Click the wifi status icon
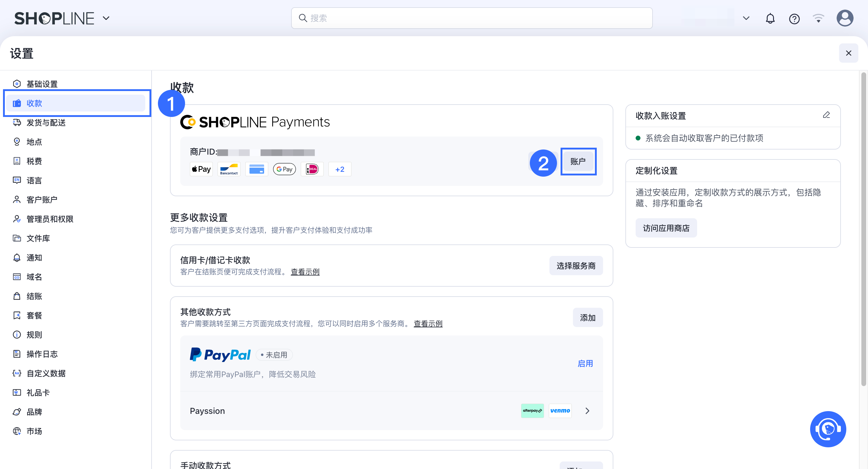 [x=818, y=18]
